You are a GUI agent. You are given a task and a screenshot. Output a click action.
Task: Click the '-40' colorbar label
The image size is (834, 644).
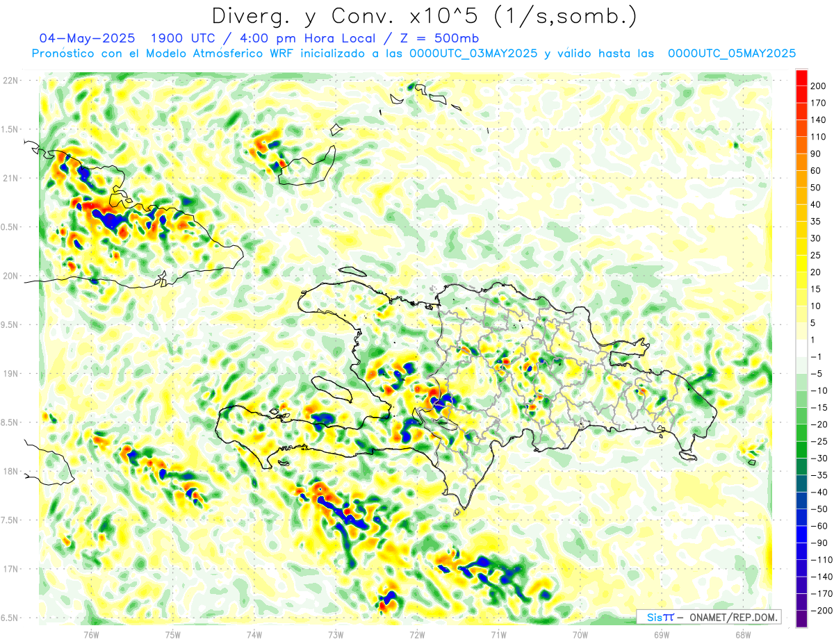point(819,493)
